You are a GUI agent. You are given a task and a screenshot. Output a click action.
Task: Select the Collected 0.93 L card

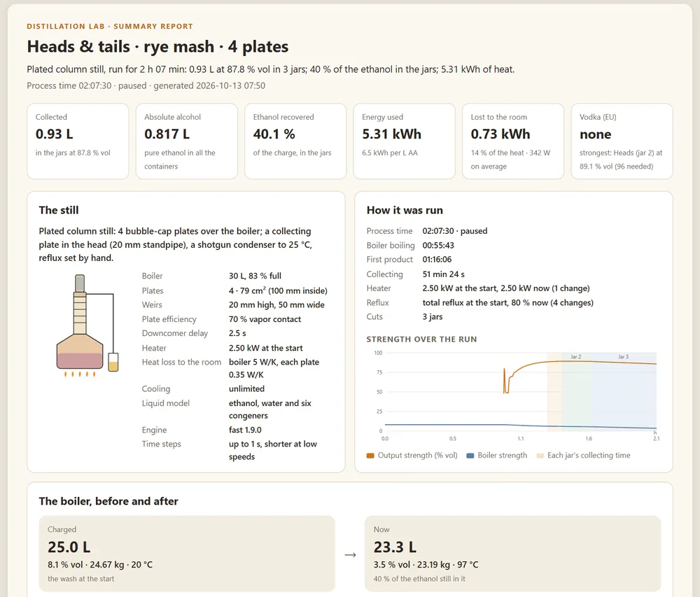tap(78, 141)
